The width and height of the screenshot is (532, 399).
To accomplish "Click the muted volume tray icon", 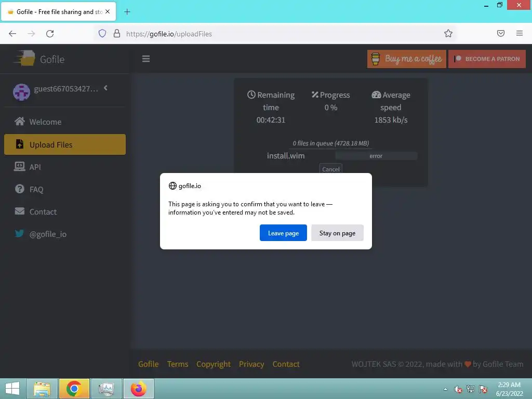I will pyautogui.click(x=458, y=389).
